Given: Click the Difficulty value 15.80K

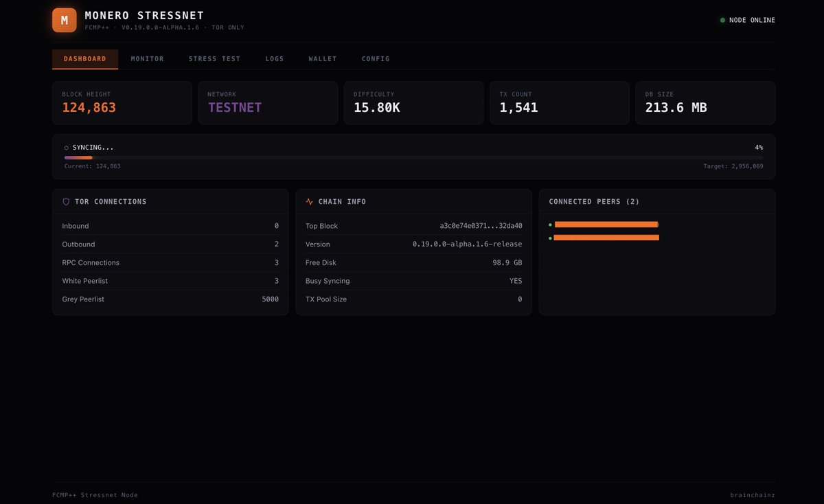Looking at the screenshot, I should click(377, 108).
